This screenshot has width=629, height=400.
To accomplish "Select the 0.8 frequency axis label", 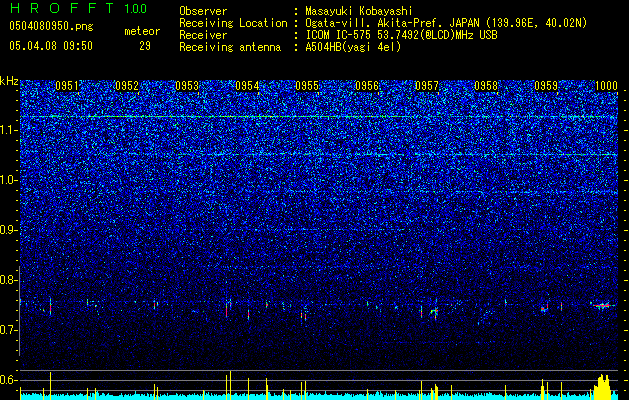I will 8,280.
